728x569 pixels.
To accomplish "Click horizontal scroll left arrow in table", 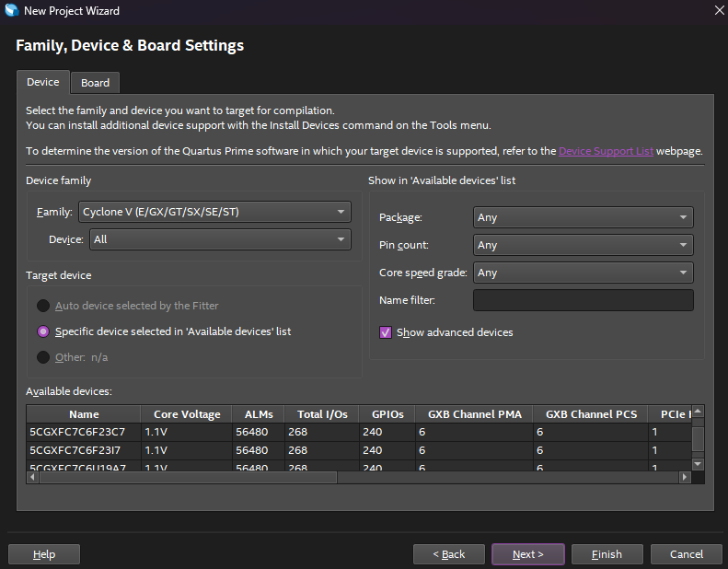I will [x=32, y=478].
